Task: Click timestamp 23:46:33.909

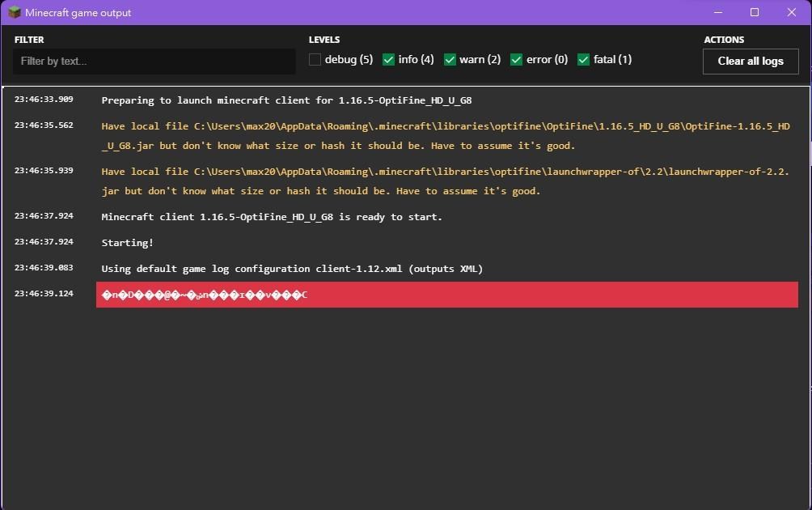Action: 44,99
